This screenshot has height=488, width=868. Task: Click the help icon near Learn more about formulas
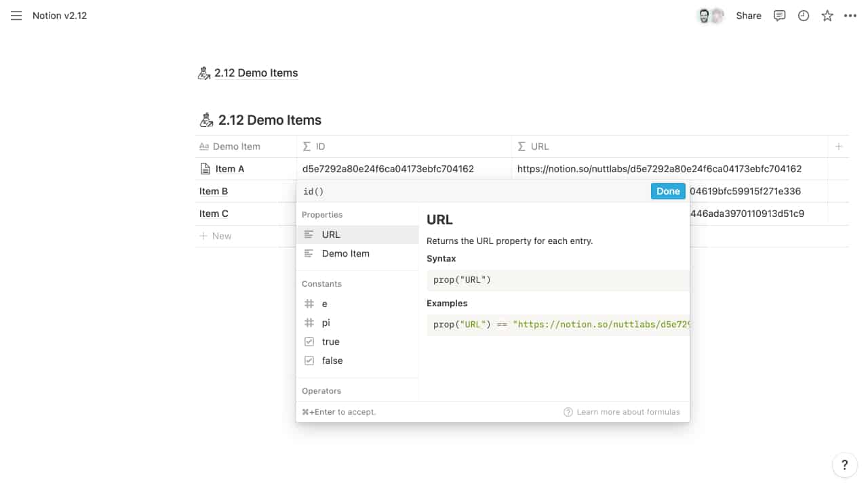point(568,412)
